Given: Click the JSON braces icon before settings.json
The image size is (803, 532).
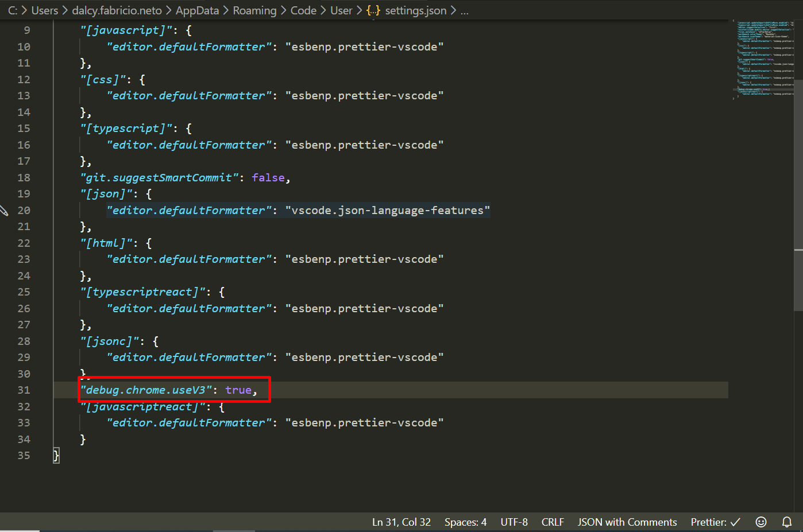Looking at the screenshot, I should 373,10.
